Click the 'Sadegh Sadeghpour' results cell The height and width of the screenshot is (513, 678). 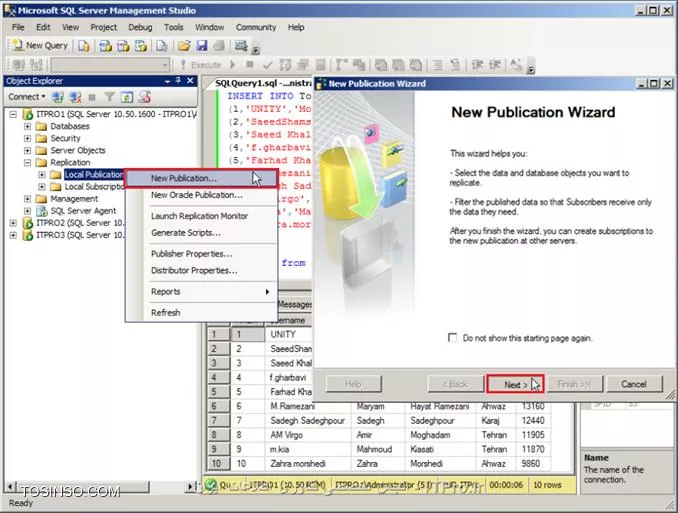(308, 420)
